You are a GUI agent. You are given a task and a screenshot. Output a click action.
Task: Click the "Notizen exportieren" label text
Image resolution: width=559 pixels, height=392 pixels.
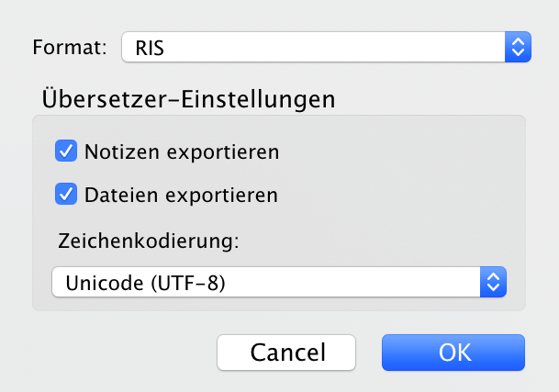[182, 151]
